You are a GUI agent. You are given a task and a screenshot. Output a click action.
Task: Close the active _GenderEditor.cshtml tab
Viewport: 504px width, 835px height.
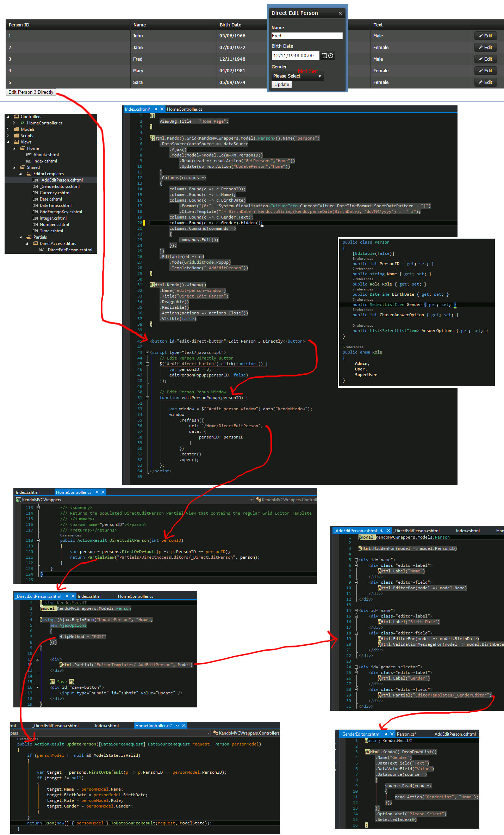pos(392,734)
